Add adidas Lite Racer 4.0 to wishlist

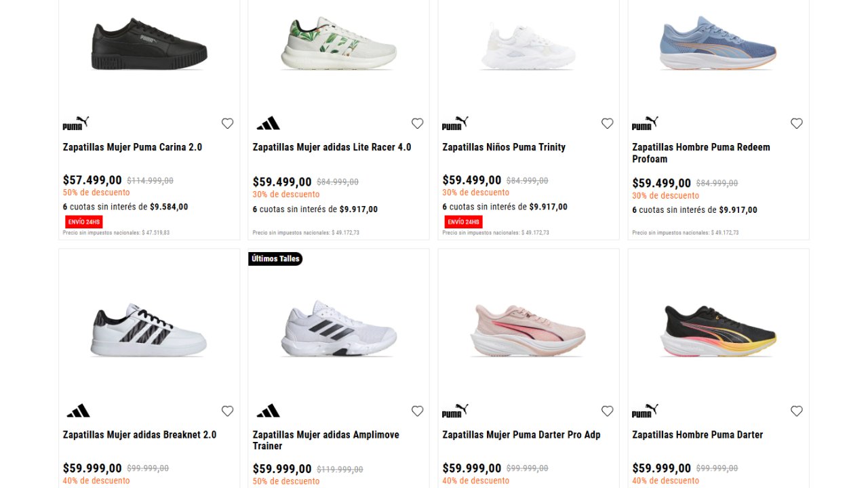[x=417, y=123]
